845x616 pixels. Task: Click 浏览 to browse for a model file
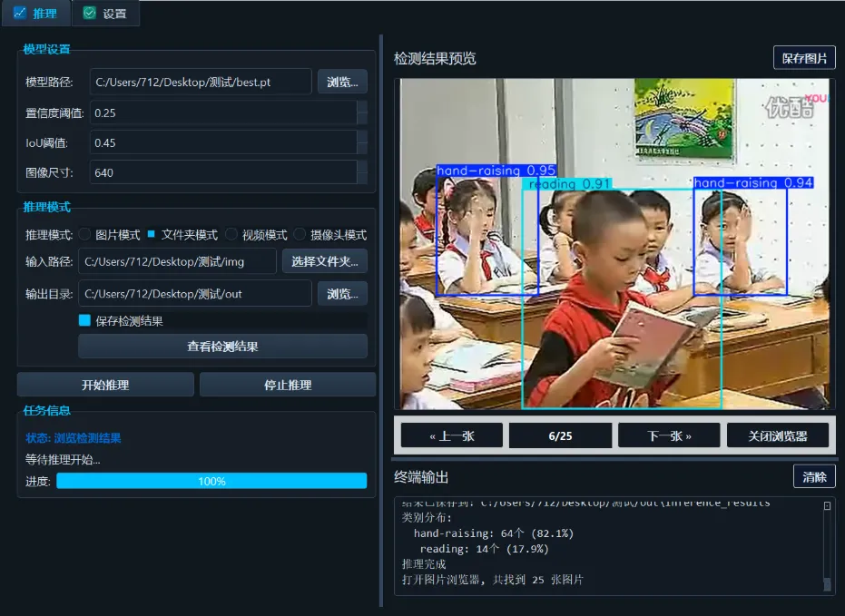(342, 82)
